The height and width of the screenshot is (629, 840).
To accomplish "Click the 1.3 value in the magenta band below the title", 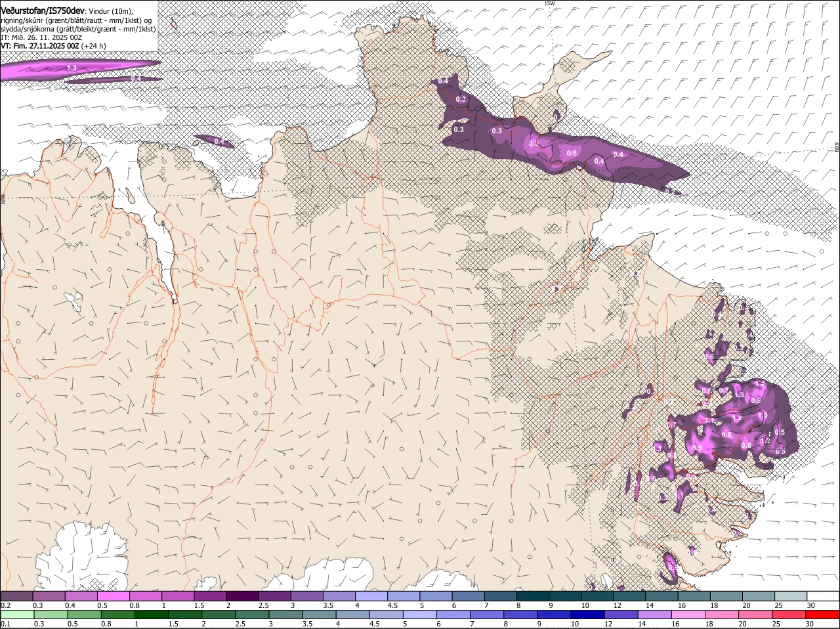I will [x=72, y=68].
